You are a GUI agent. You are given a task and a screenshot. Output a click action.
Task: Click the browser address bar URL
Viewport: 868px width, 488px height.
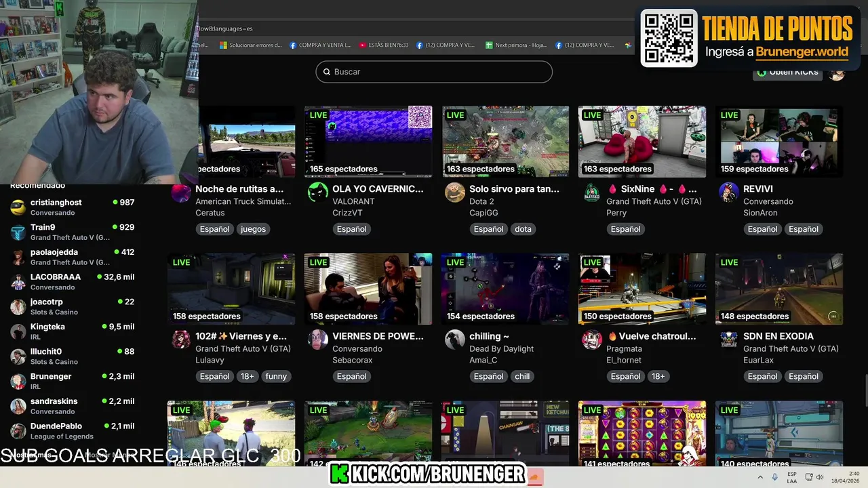(225, 28)
